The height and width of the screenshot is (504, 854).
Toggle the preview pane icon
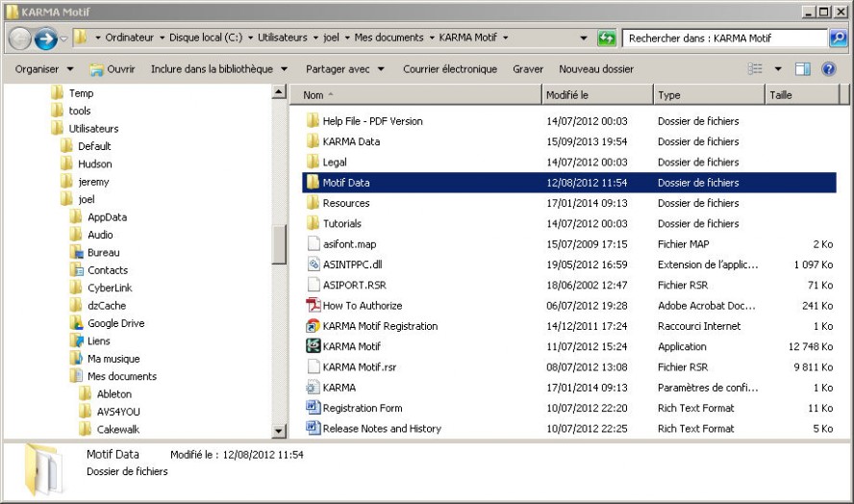803,69
